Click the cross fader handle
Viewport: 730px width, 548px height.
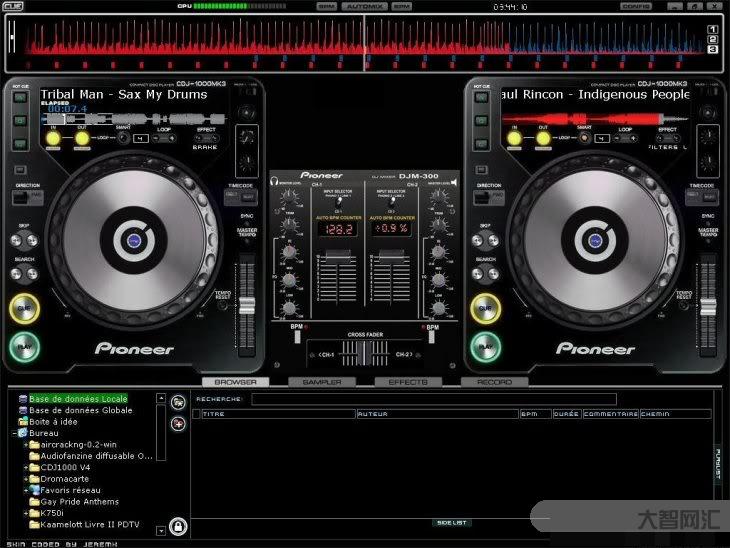coord(365,353)
